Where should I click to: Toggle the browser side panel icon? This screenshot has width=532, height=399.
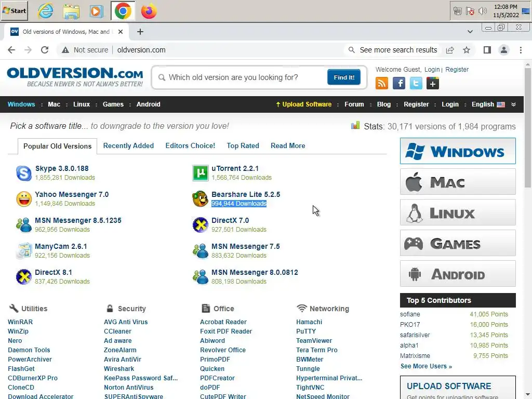487,50
